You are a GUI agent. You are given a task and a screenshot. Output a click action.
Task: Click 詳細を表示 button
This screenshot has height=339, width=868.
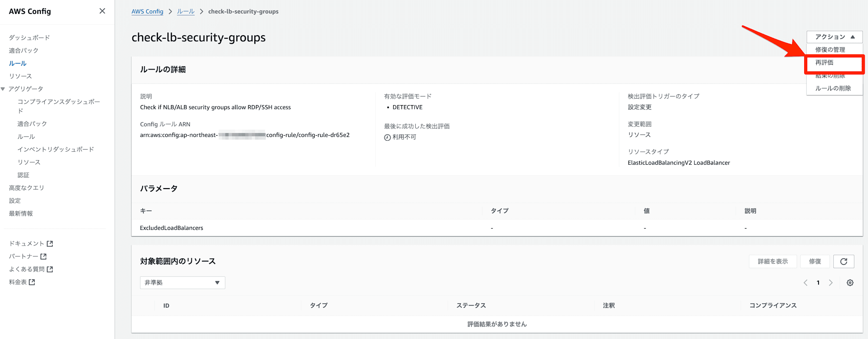pyautogui.click(x=773, y=261)
